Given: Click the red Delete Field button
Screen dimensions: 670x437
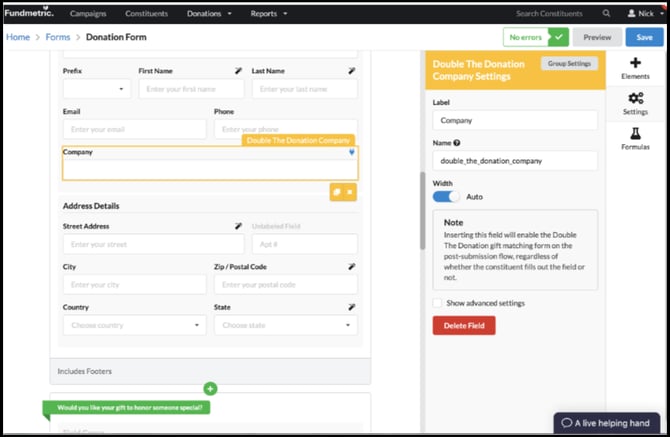Looking at the screenshot, I should click(x=463, y=325).
